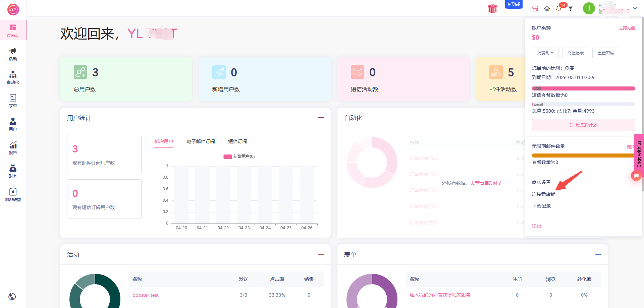Toggle the 新增用户(0) chart legend
Image resolution: width=644 pixels, height=308 pixels.
239,157
